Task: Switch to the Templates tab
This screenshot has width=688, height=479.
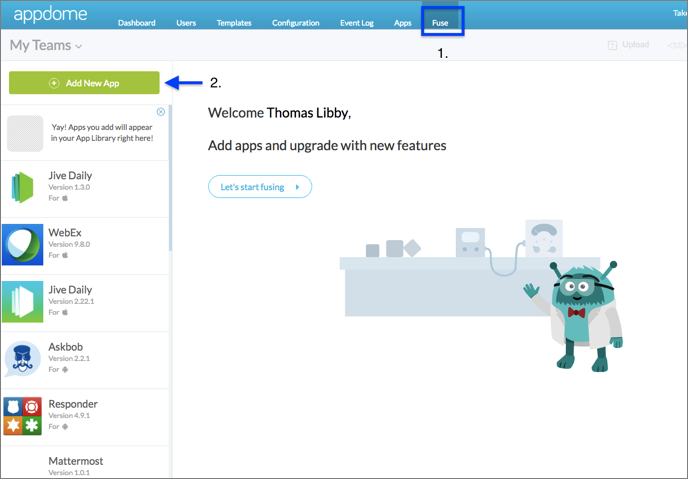Action: click(x=234, y=23)
